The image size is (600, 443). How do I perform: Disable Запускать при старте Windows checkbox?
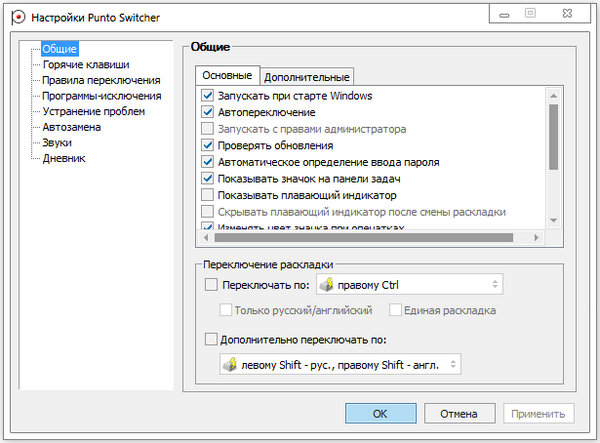(x=208, y=96)
